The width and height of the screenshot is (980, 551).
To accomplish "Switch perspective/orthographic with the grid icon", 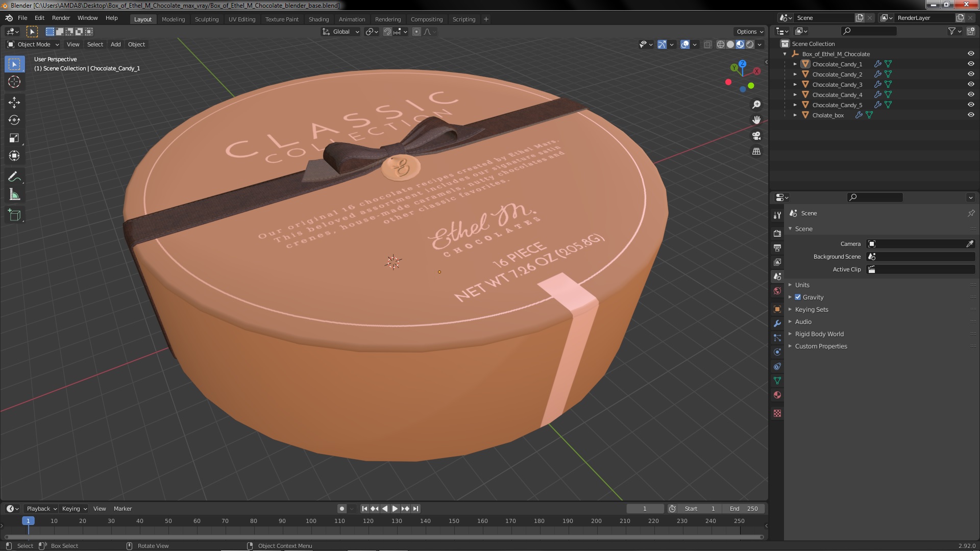I will 756,152.
